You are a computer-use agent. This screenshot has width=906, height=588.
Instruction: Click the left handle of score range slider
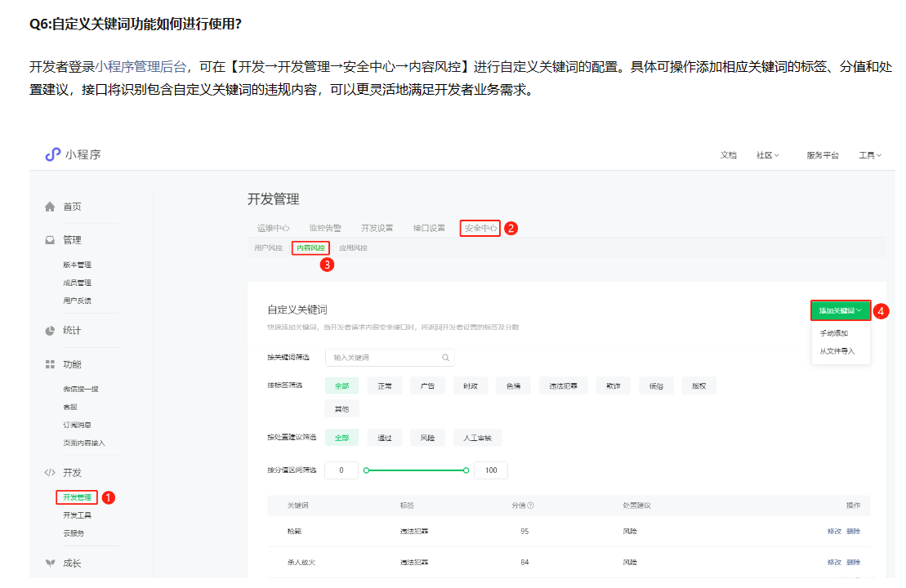[366, 470]
